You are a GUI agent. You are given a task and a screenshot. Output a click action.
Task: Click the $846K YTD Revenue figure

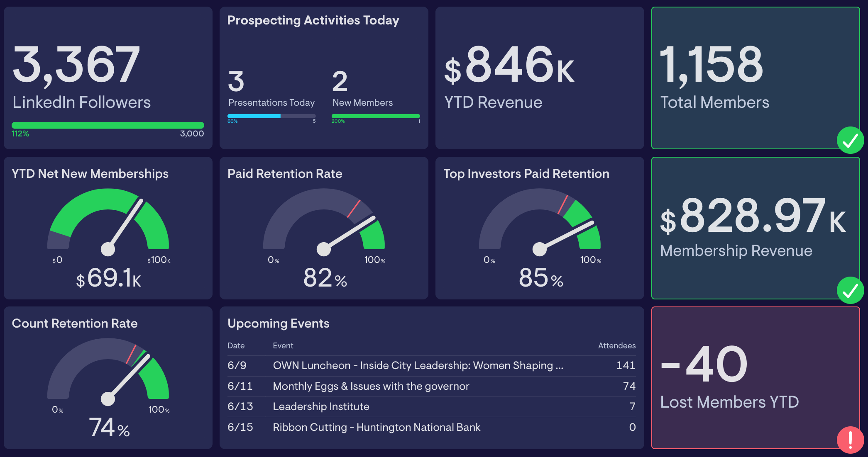click(x=509, y=64)
